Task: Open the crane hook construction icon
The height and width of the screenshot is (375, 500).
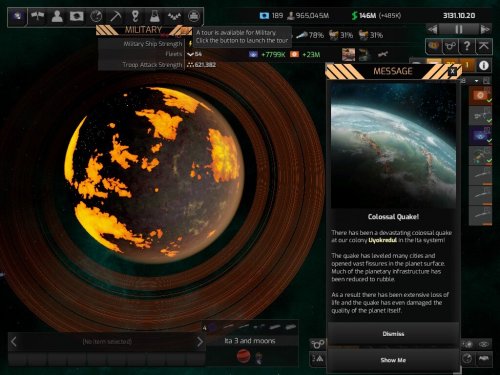Action: point(135,16)
